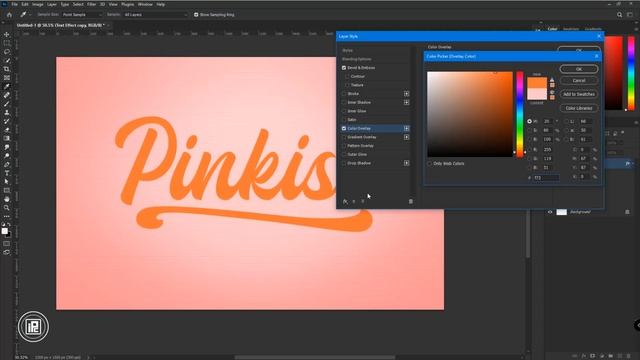Screen dimensions: 640x360
Task: Click the Home icon in options bar
Action: tap(9, 15)
